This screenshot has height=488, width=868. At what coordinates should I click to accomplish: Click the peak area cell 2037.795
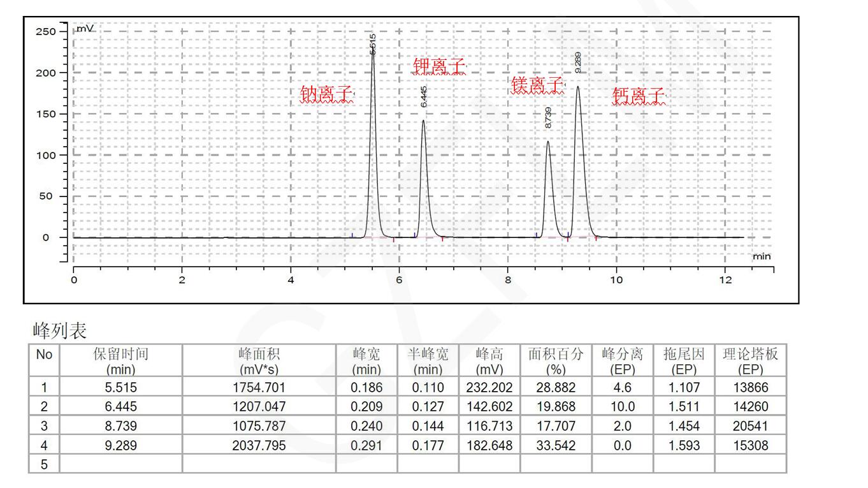coord(259,445)
